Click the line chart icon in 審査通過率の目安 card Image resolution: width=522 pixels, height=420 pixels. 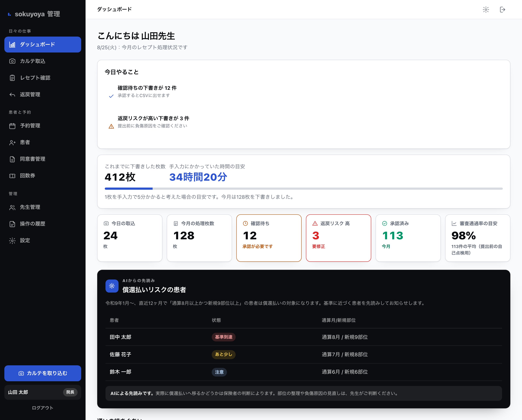(454, 224)
